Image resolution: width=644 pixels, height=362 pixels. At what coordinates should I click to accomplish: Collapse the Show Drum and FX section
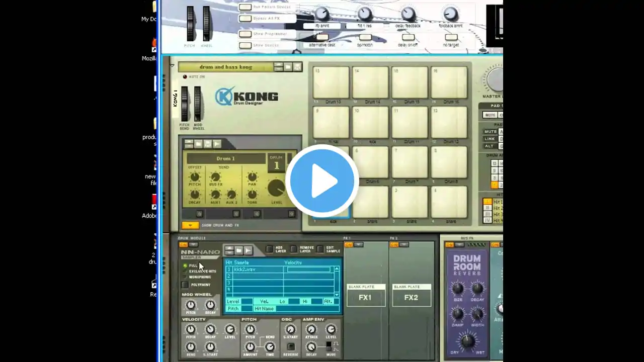coord(190,225)
